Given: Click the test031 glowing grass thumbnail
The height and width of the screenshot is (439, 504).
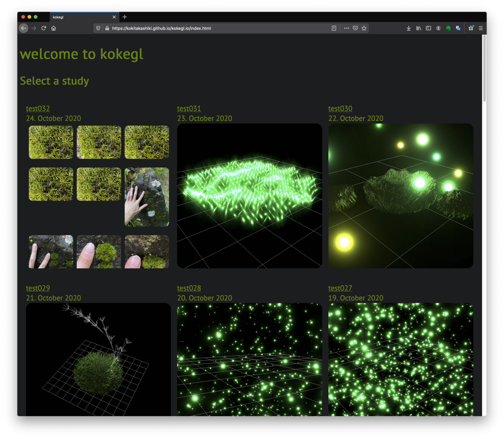Looking at the screenshot, I should tap(250, 196).
